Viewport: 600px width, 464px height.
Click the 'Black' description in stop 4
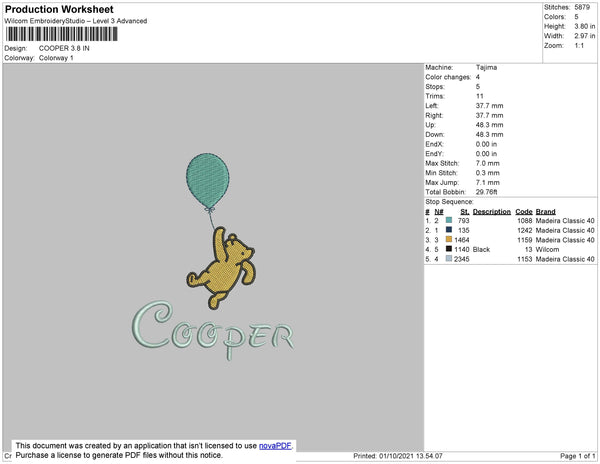point(481,249)
